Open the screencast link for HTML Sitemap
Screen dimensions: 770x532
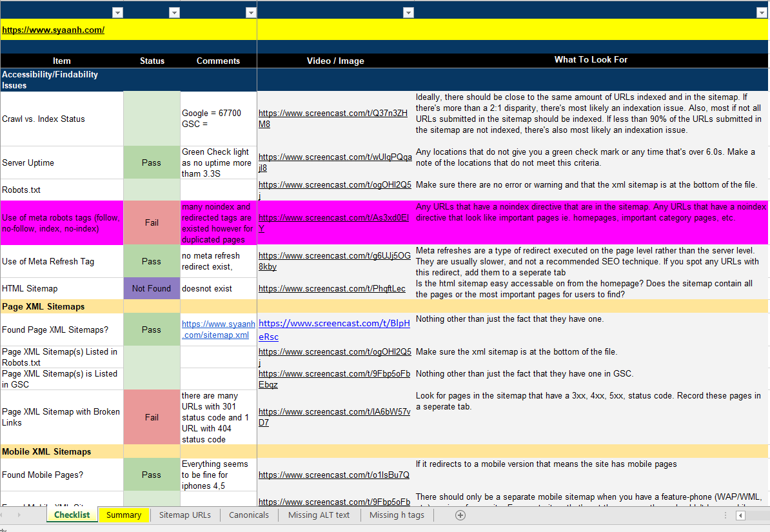point(331,288)
